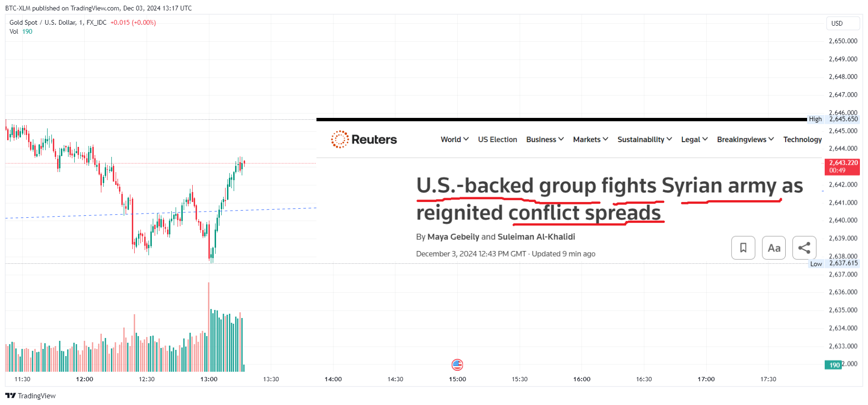Click the volume value label 190 on axis
The image size is (868, 405).
tap(834, 365)
